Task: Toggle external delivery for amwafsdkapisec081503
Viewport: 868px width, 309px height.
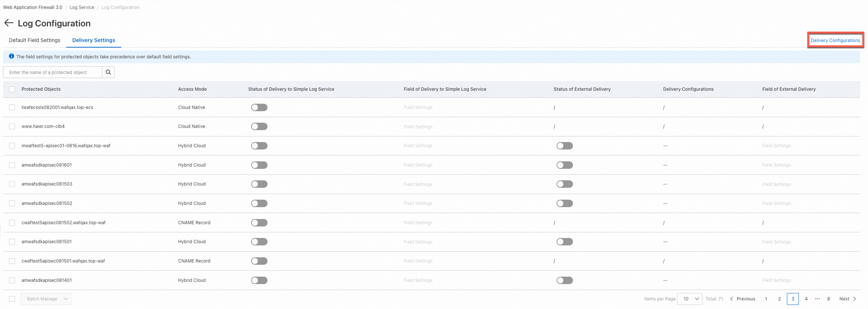Action: point(565,184)
